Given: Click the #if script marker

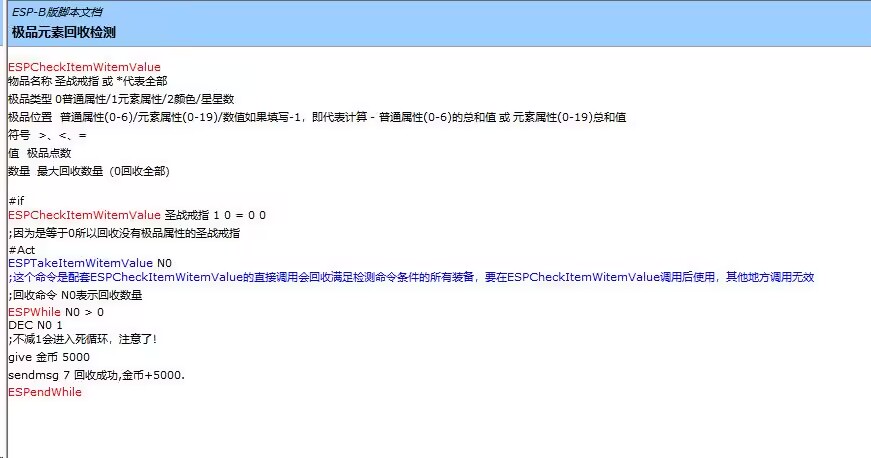Looking at the screenshot, I should [x=16, y=201].
